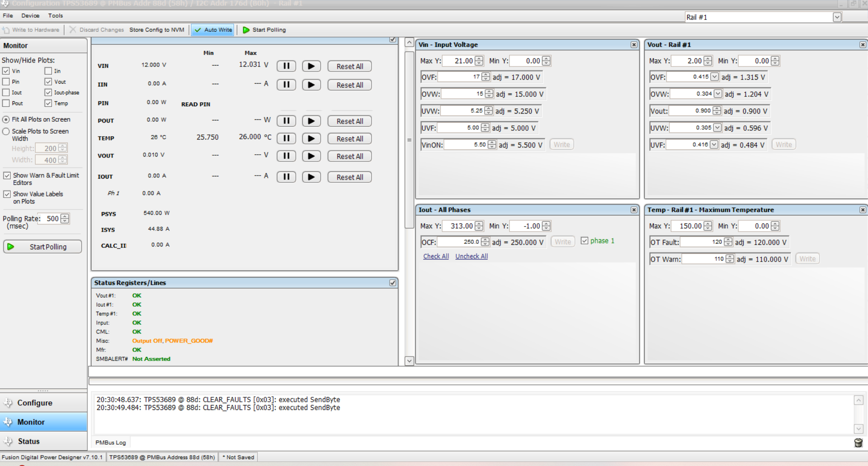Close the Vin - Input Voltage plot
The image size is (868, 466).
coord(634,45)
